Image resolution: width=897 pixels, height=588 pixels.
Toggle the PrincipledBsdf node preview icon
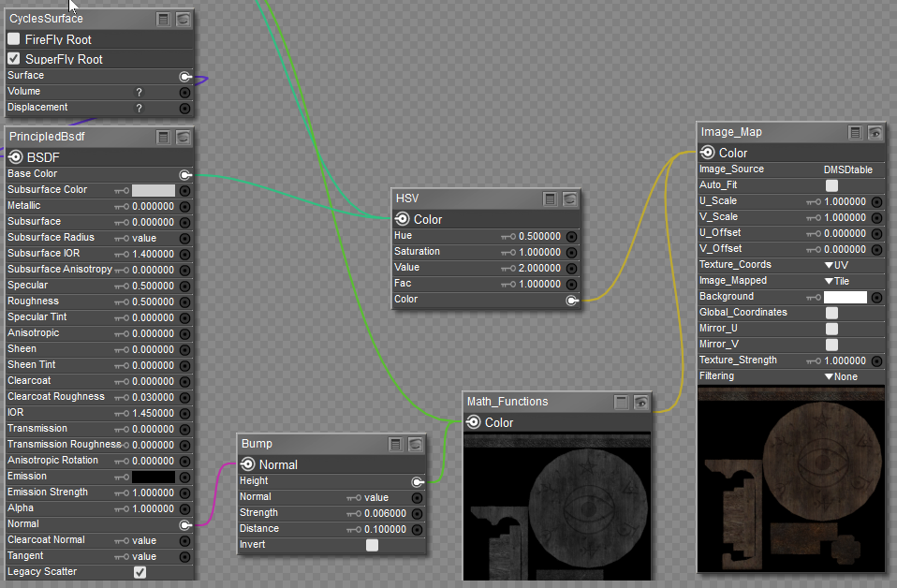[x=184, y=138]
